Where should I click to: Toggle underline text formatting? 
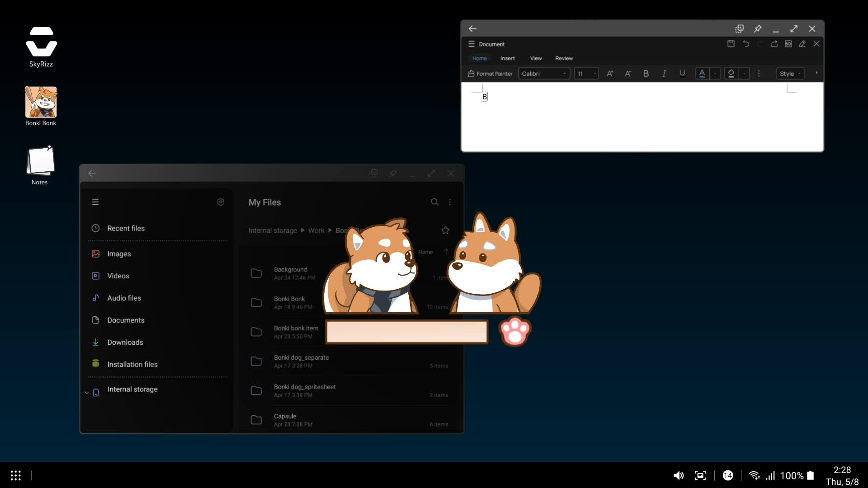tap(682, 74)
